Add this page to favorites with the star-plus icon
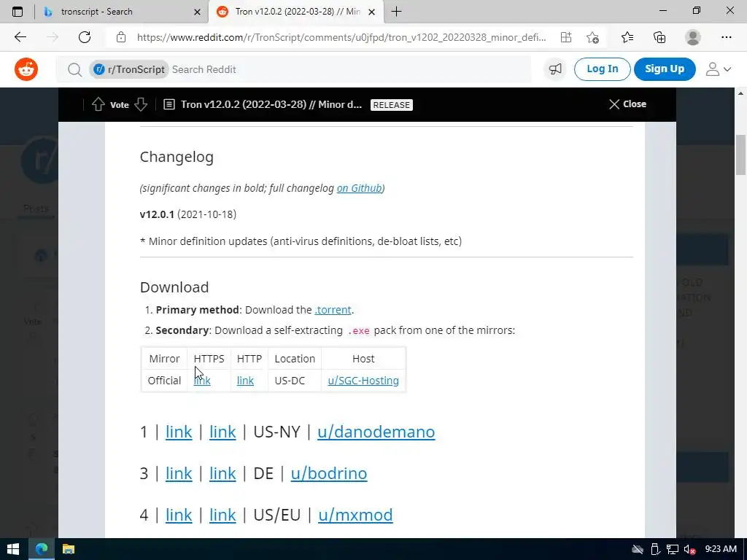Viewport: 747px width, 560px height. pos(592,37)
